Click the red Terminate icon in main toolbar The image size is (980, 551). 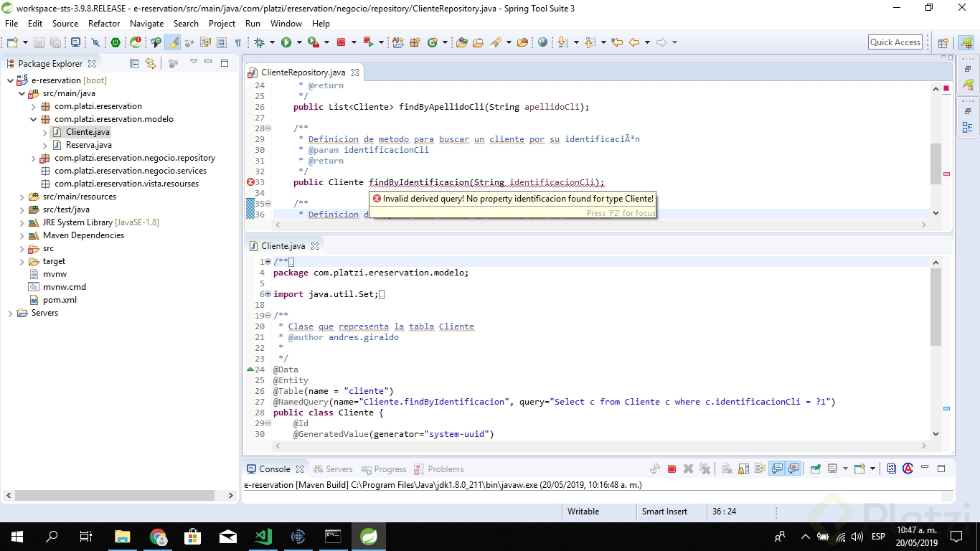click(x=341, y=42)
